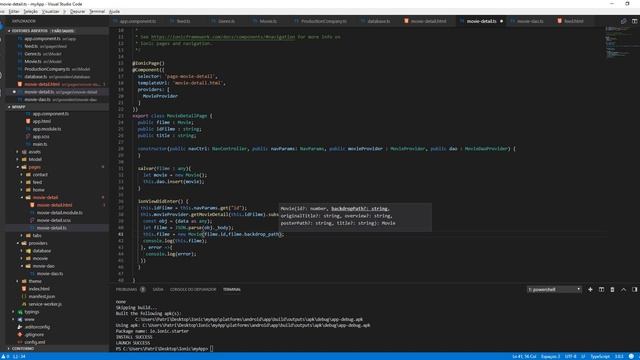Open the Seleção menu
Image resolution: width=640 pixels, height=360 pixels.
tap(31, 11)
